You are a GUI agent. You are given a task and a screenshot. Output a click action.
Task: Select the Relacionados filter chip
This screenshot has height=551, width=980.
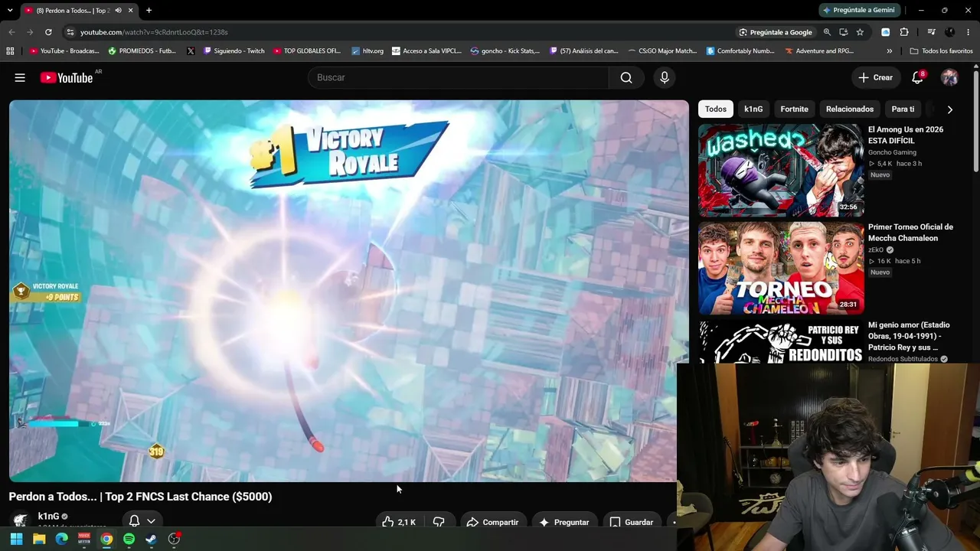(x=850, y=109)
